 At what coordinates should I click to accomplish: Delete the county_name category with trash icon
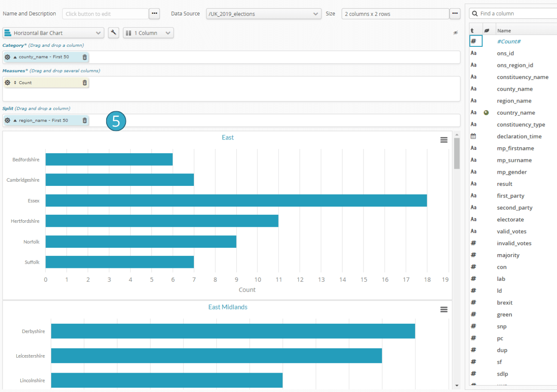point(85,57)
